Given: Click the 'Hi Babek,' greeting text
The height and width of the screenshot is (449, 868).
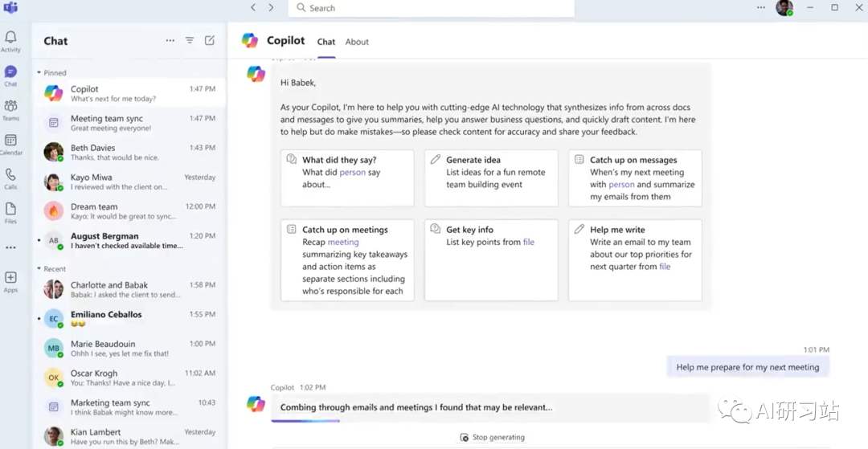Looking at the screenshot, I should pos(298,83).
